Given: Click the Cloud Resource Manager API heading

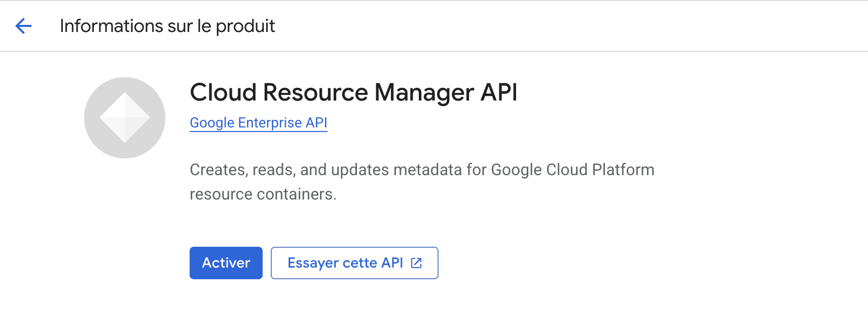Looking at the screenshot, I should click(x=353, y=92).
